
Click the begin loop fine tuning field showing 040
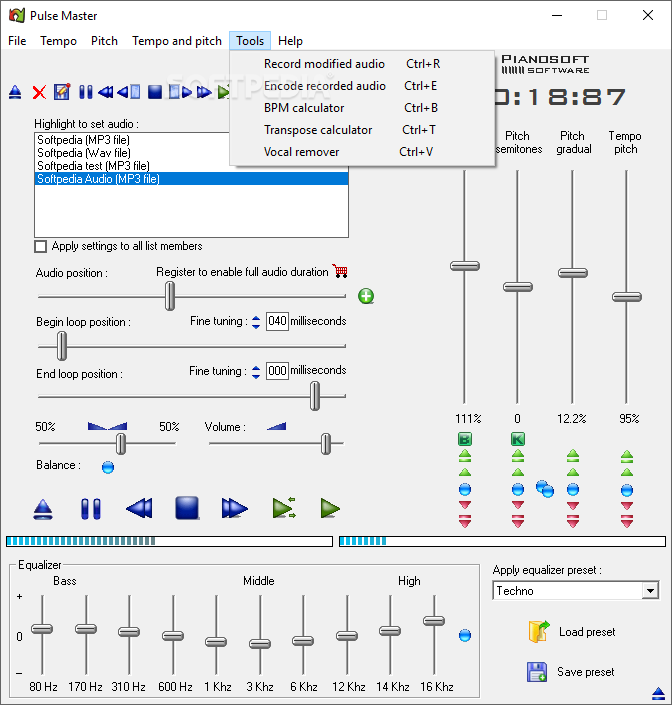(277, 321)
